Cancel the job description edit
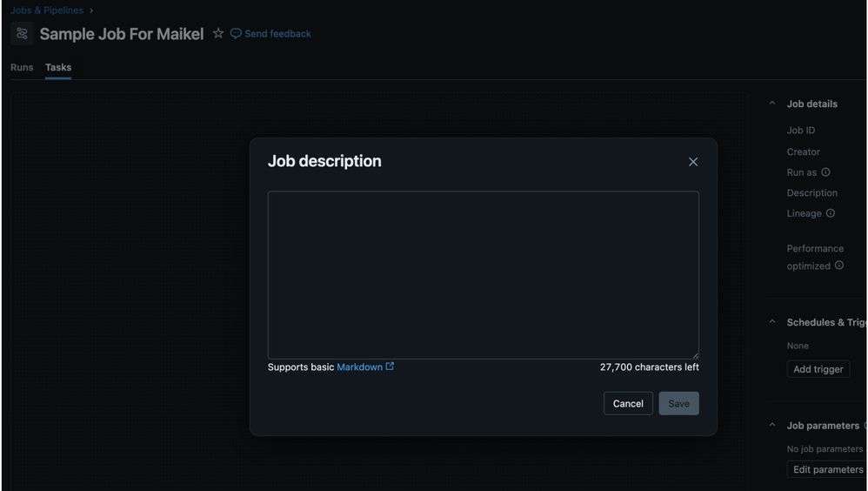The height and width of the screenshot is (491, 868). (628, 403)
